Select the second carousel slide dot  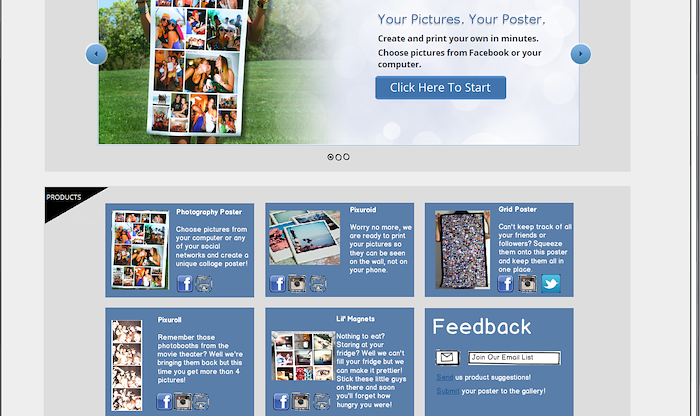[x=338, y=157]
